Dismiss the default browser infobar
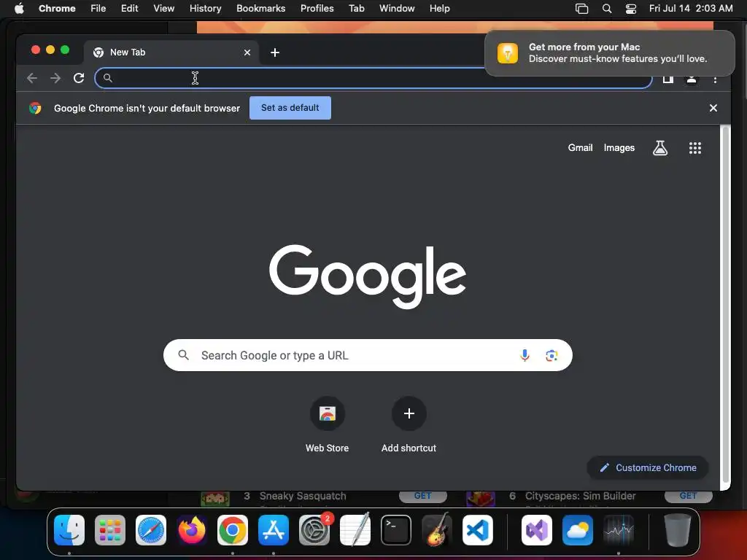Viewport: 747px width, 560px height. (713, 108)
